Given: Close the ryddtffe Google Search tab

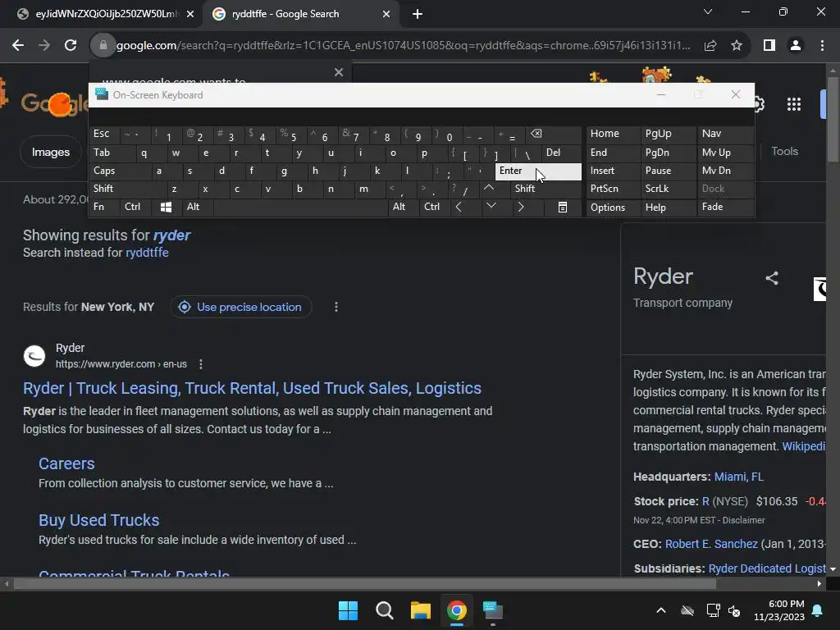Looking at the screenshot, I should [386, 14].
